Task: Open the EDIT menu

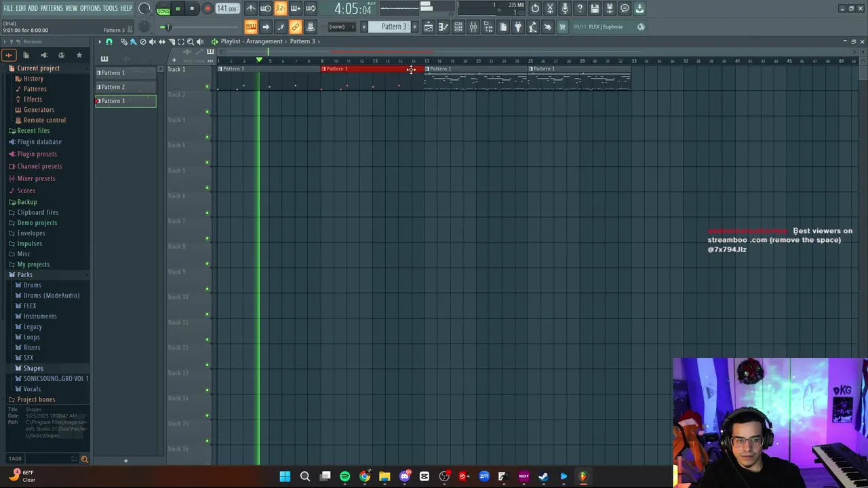Action: click(x=21, y=8)
